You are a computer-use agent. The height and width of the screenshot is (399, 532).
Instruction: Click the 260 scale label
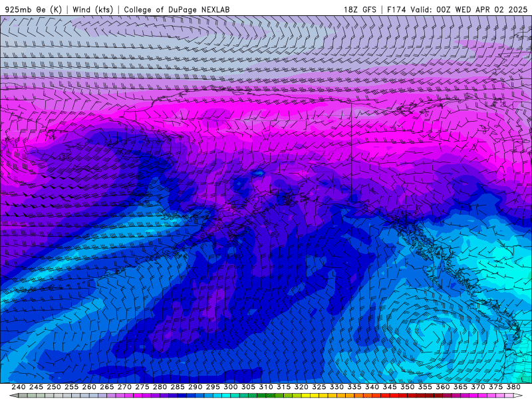click(x=89, y=387)
